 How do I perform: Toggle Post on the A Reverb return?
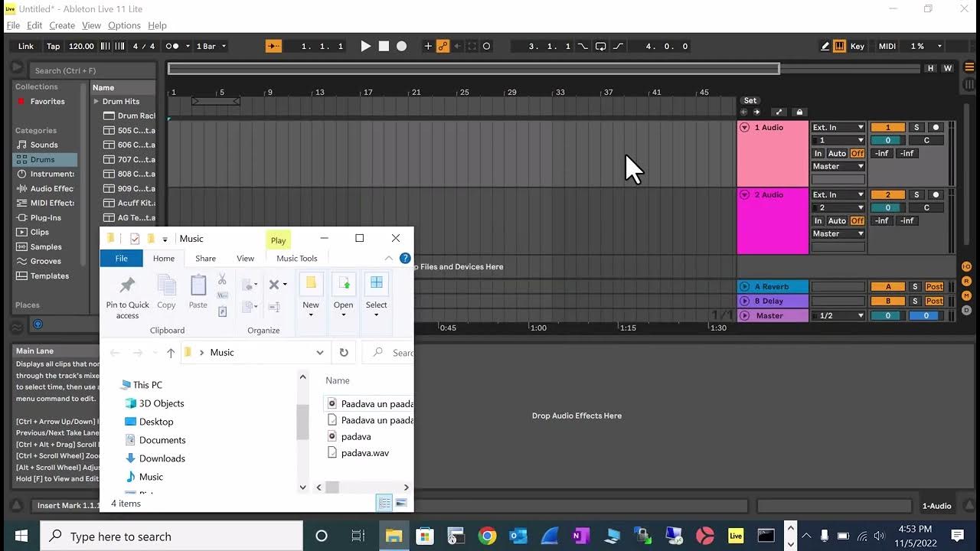934,287
